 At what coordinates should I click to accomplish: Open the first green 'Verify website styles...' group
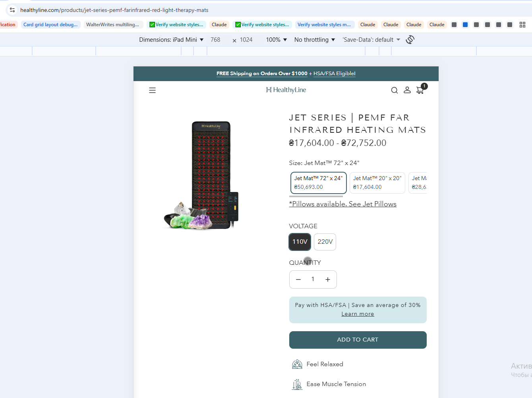pyautogui.click(x=176, y=25)
